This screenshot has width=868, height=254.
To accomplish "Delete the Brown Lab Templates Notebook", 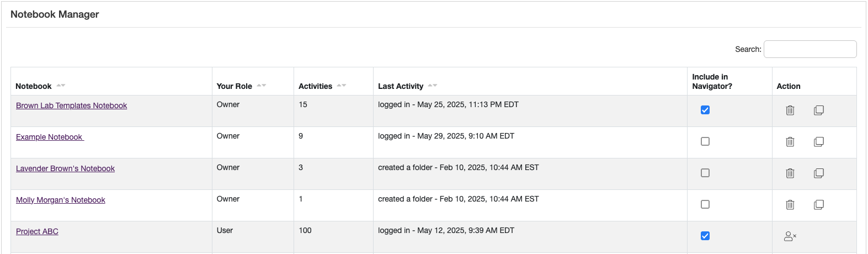I will coord(790,110).
